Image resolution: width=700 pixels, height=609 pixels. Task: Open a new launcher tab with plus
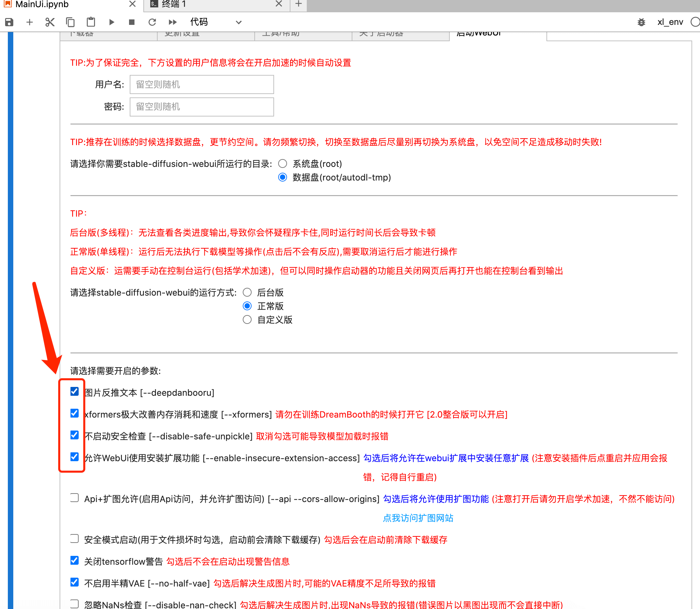pos(299,4)
